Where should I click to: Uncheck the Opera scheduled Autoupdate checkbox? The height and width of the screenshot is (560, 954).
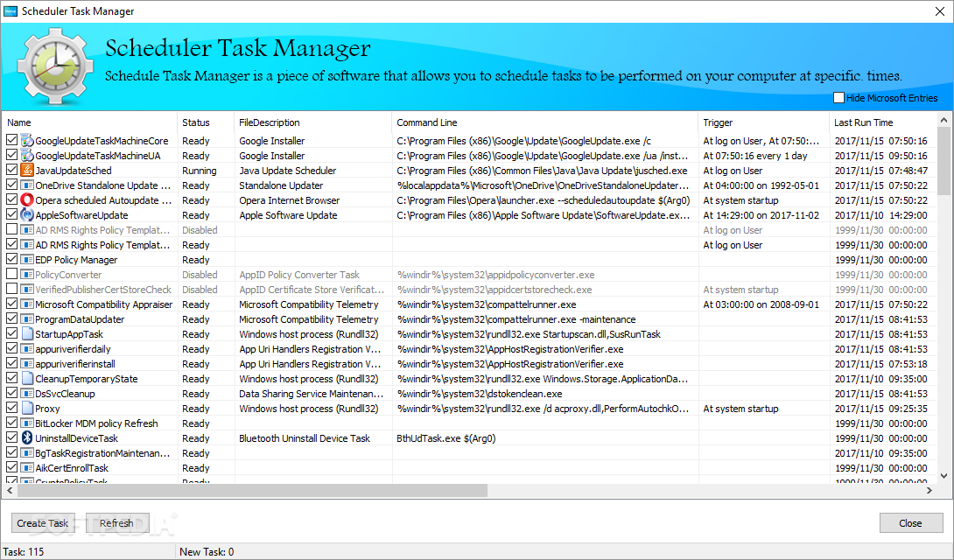click(11, 200)
